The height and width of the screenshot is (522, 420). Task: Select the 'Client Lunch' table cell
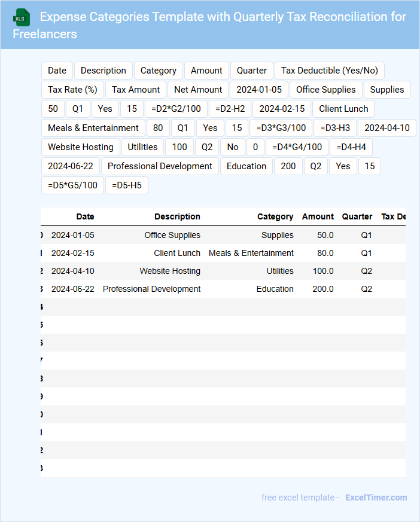click(x=177, y=253)
